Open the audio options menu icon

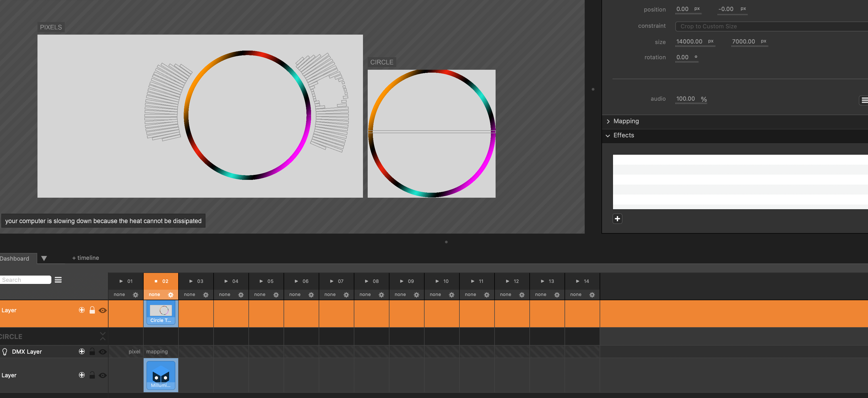[x=864, y=100]
